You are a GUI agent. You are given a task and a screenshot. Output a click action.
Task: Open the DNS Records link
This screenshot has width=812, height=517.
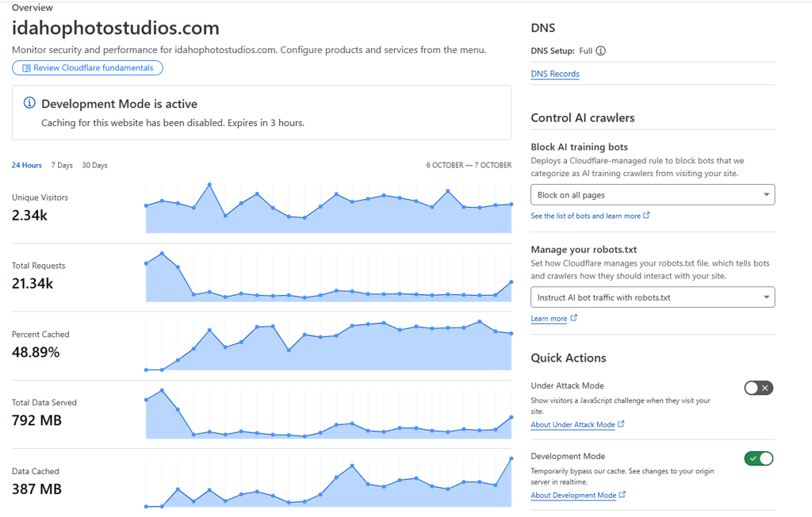click(x=555, y=74)
